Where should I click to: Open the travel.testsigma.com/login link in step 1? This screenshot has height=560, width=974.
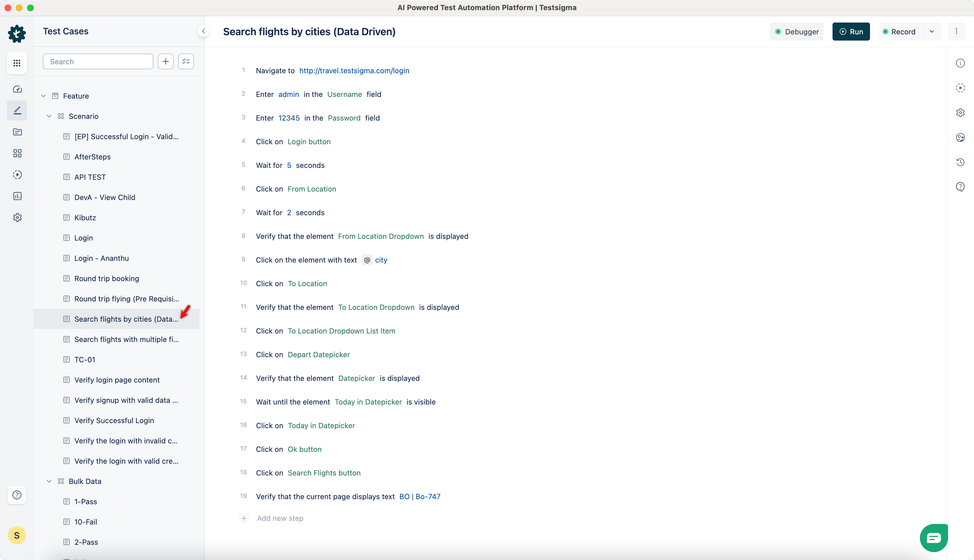click(x=354, y=70)
